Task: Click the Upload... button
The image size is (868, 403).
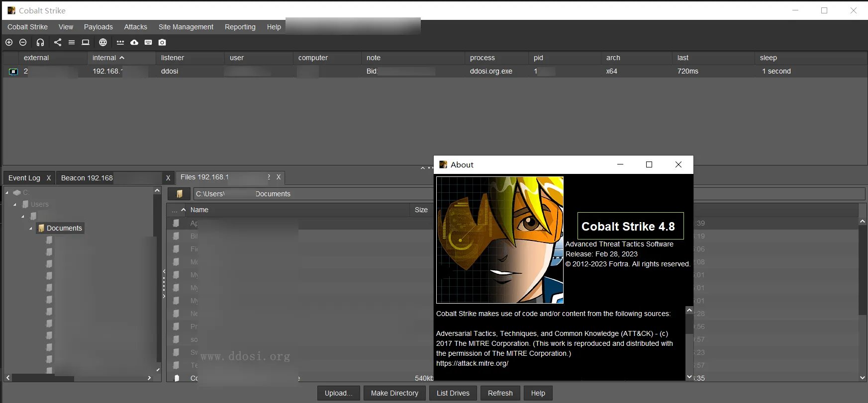Action: tap(339, 393)
